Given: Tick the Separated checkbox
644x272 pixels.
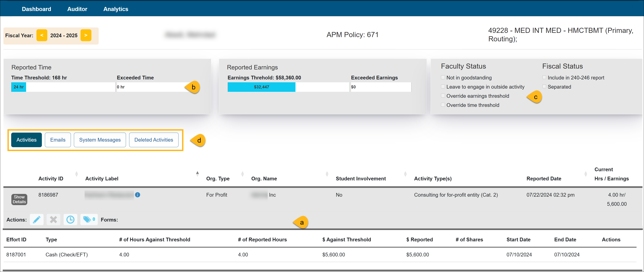Looking at the screenshot, I should [x=544, y=87].
